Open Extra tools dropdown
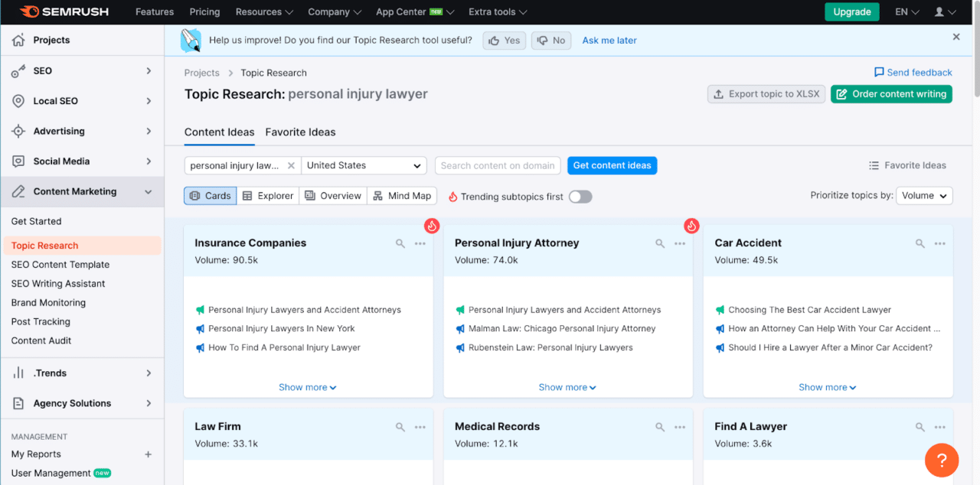The image size is (980, 485). [498, 11]
